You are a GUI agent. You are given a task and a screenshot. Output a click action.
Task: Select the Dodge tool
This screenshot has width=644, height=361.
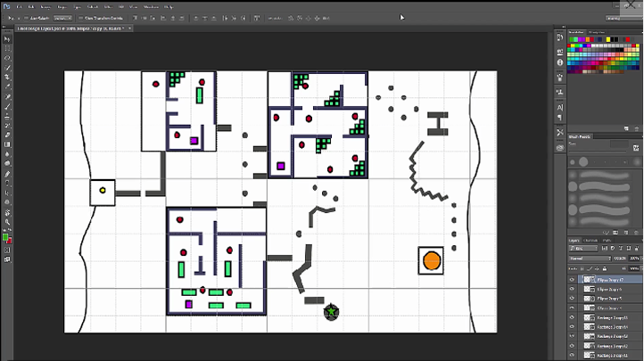click(x=7, y=164)
